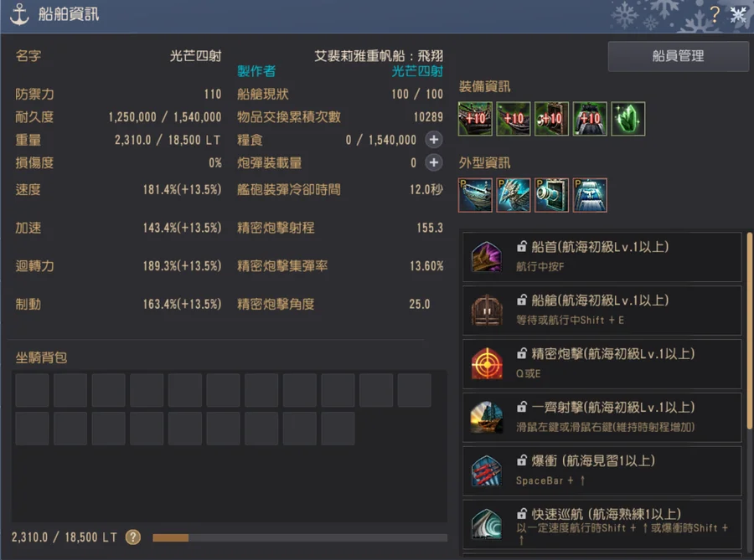Click the 快速巡航 skill icon
Image resolution: width=754 pixels, height=560 pixels.
487,524
